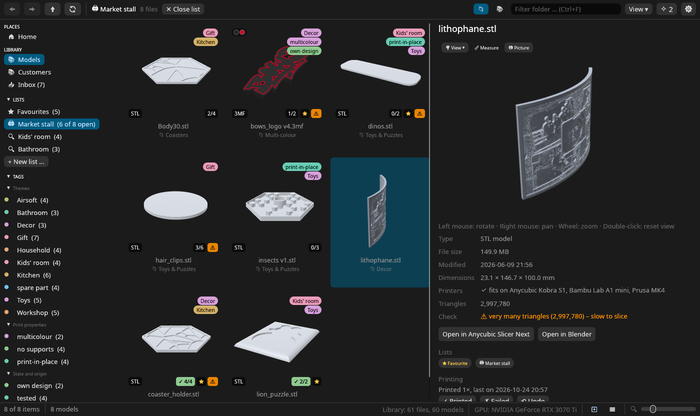Toggle the Favourite list chip
700x416 pixels.
pyautogui.click(x=455, y=363)
